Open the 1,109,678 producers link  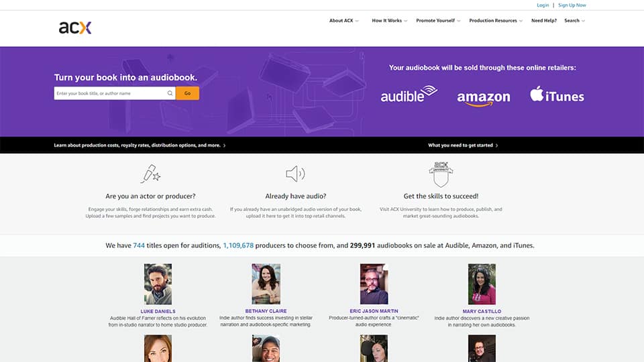pos(238,245)
